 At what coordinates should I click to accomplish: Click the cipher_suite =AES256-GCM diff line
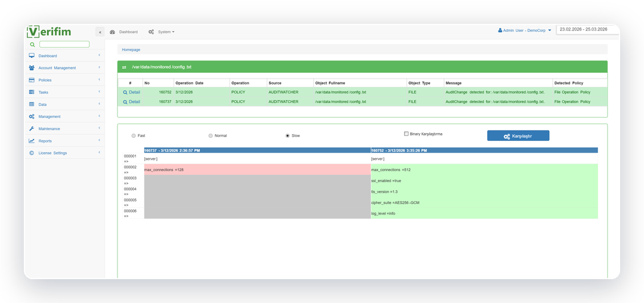pos(484,202)
